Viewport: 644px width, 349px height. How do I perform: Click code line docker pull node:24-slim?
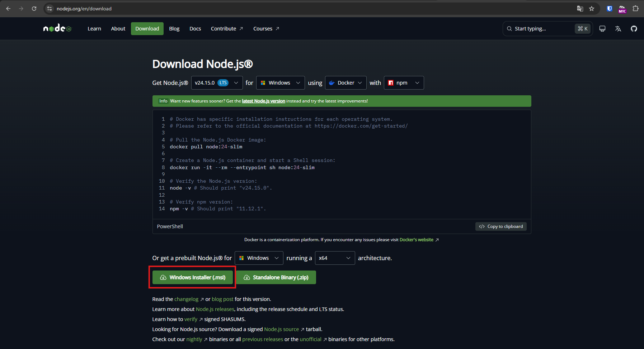pyautogui.click(x=206, y=147)
